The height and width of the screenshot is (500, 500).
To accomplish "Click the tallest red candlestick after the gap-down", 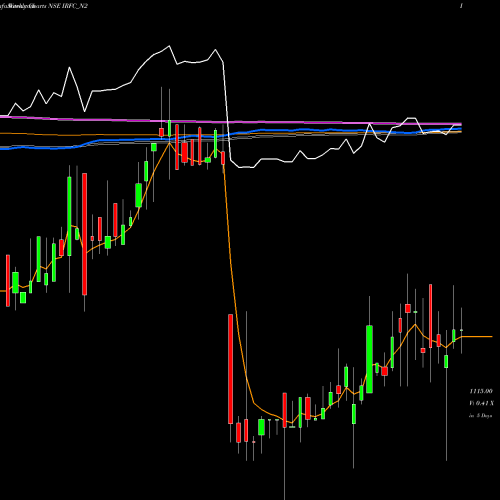I will pyautogui.click(x=230, y=369).
